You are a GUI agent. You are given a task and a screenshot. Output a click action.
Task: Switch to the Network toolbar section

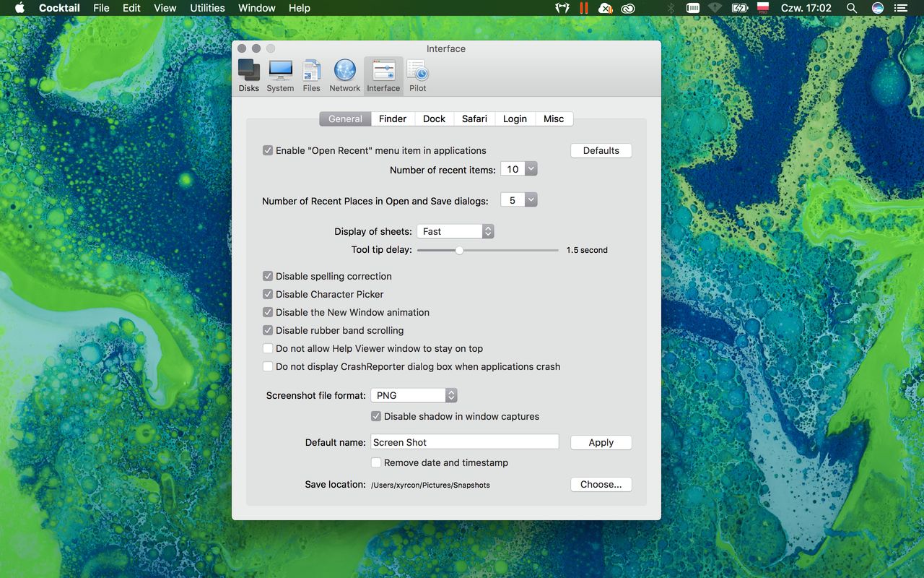click(344, 75)
